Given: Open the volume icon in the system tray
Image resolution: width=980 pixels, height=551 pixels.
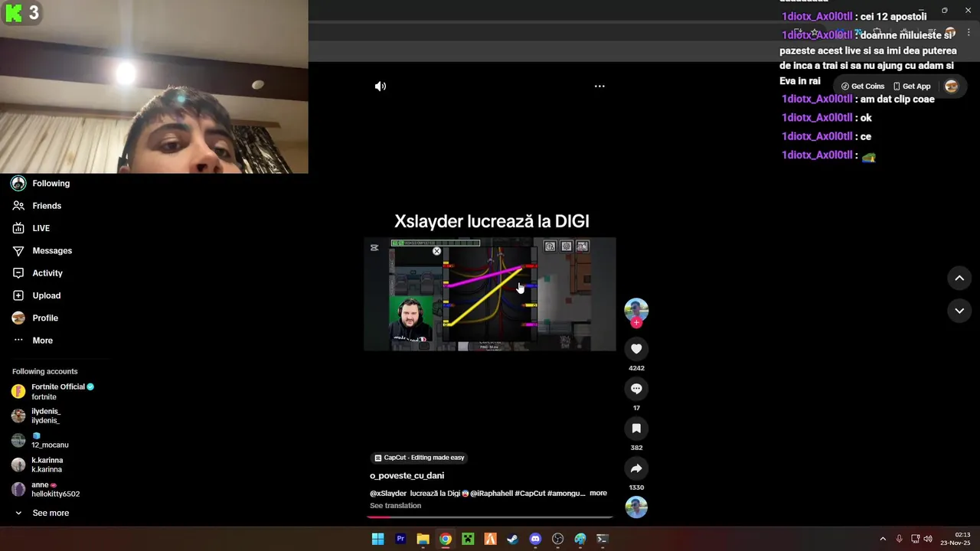Looking at the screenshot, I should pyautogui.click(x=928, y=539).
